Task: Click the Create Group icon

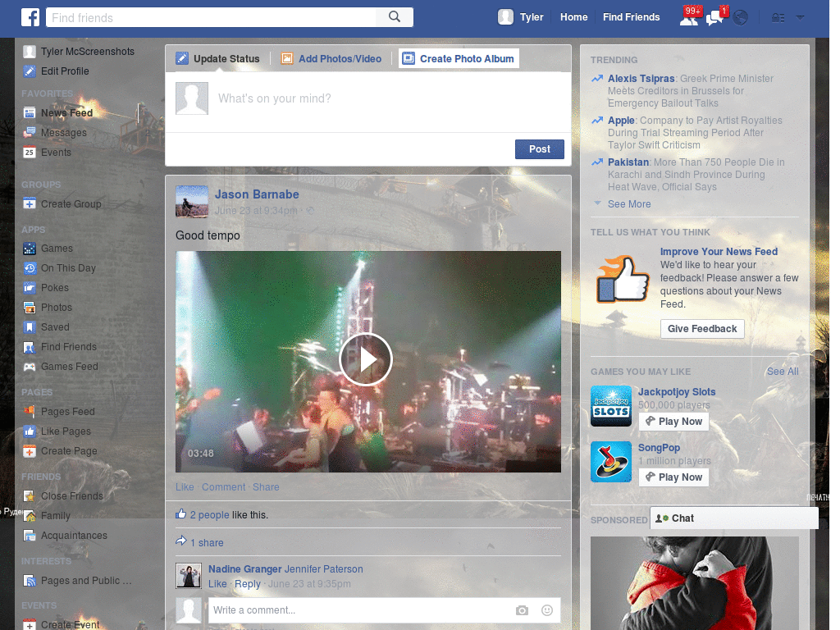Action: [x=30, y=203]
